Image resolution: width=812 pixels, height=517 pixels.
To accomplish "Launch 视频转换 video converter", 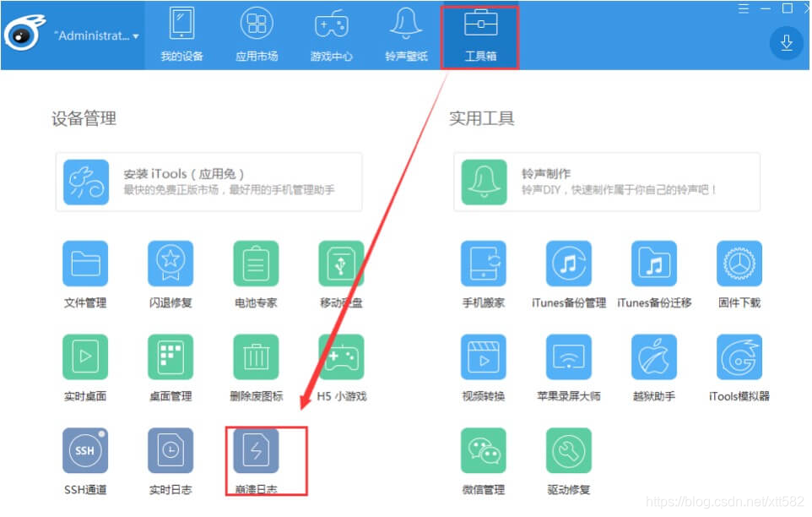I will pyautogui.click(x=484, y=357).
